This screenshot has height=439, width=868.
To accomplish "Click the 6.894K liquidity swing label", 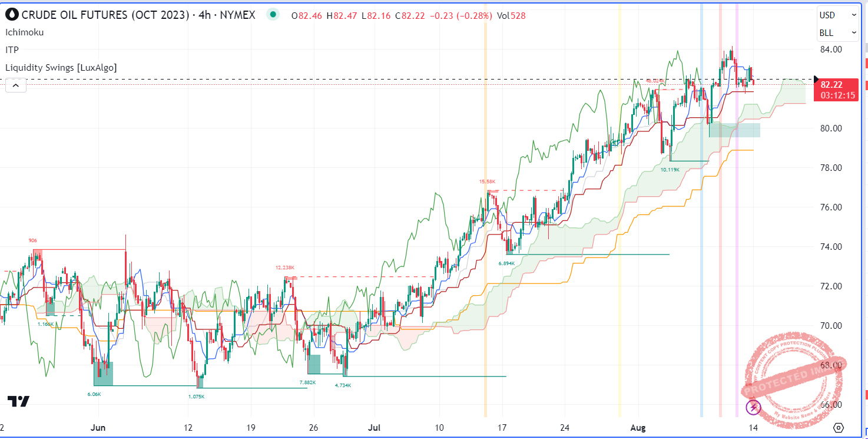I will tap(506, 263).
